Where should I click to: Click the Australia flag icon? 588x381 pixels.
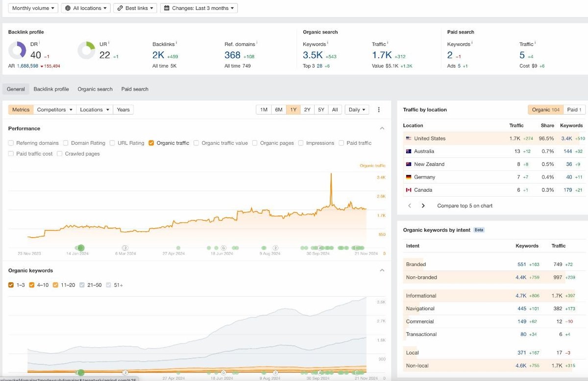(x=409, y=151)
